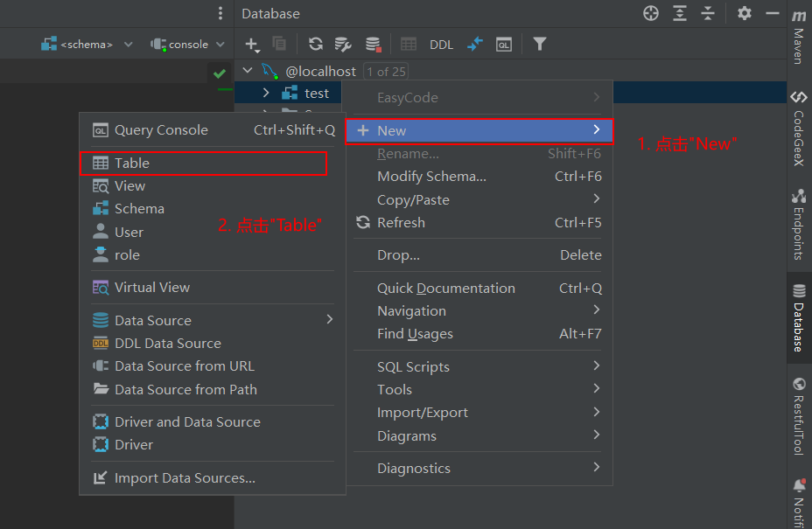Image resolution: width=812 pixels, height=529 pixels.
Task: Click the Duplicate toolbar icon
Action: click(x=280, y=44)
